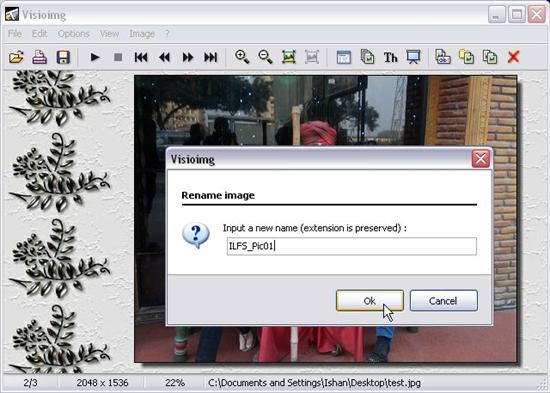This screenshot has width=550, height=393.
Task: Click the new name input field with ILFS_Pic01
Action: tap(351, 246)
